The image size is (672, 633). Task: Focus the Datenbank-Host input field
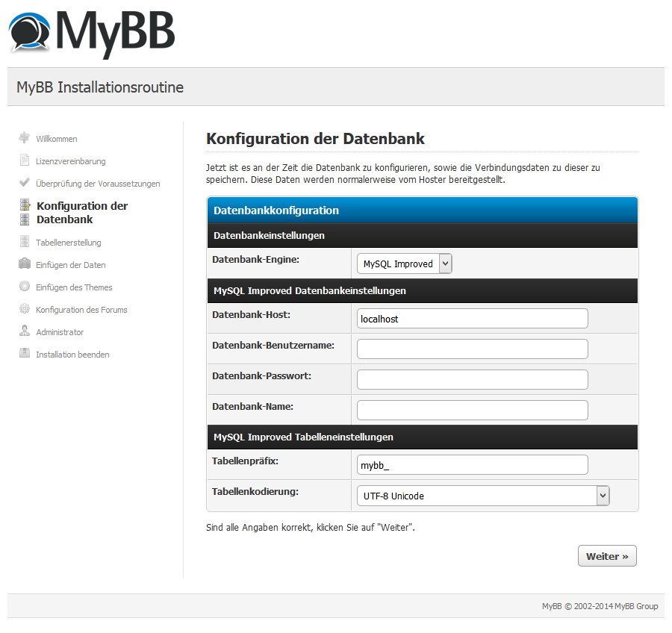click(472, 319)
